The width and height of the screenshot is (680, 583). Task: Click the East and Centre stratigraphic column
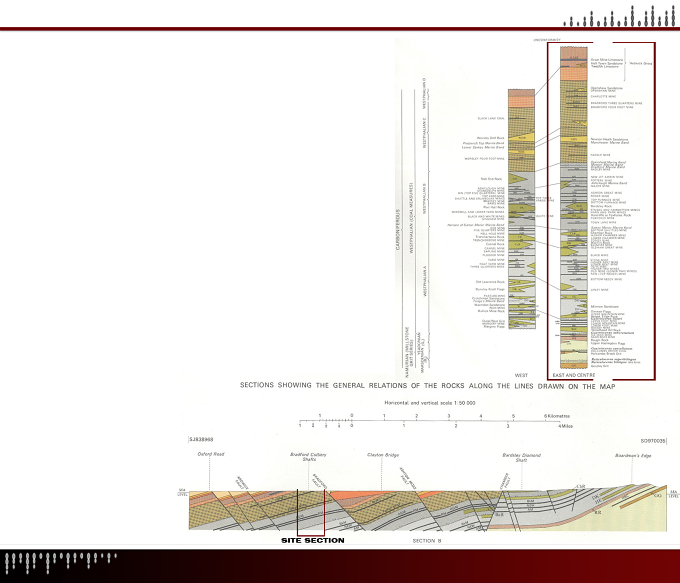pyautogui.click(x=574, y=207)
